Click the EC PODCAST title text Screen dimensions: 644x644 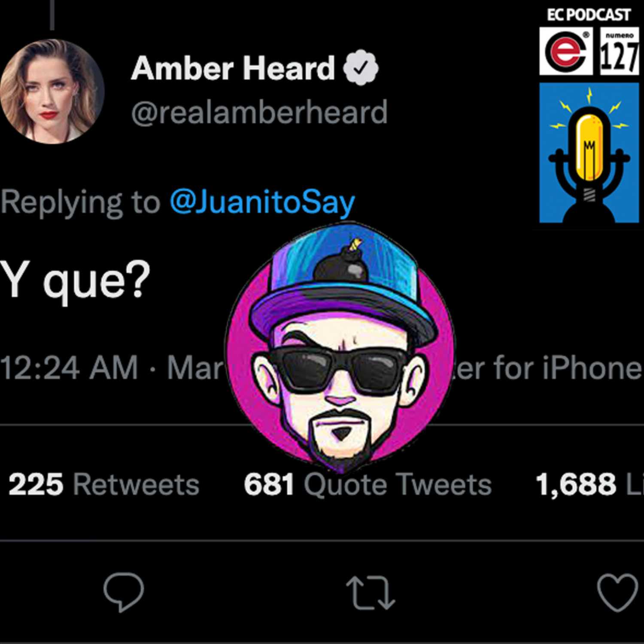click(589, 15)
